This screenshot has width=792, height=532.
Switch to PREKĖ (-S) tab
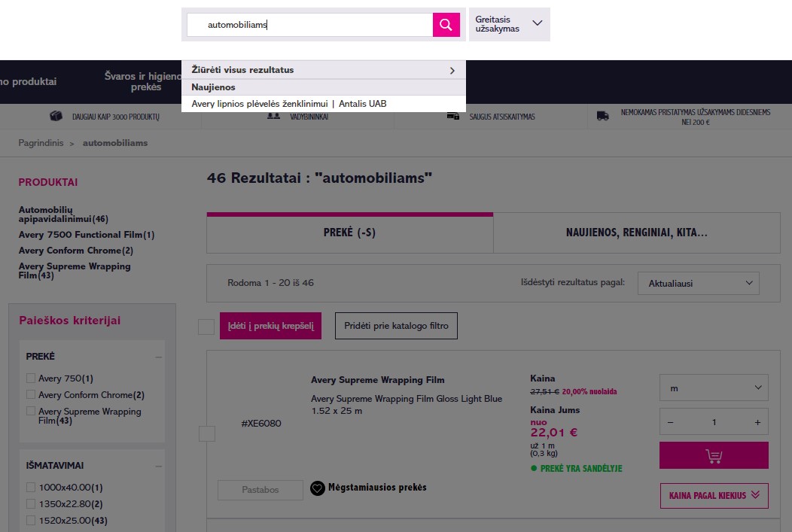coord(349,233)
